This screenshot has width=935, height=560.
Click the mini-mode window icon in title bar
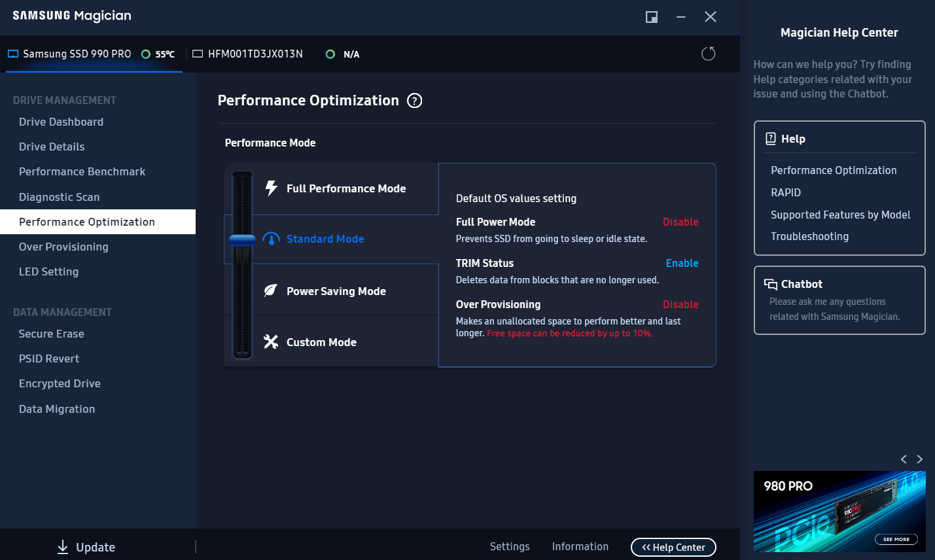pos(652,17)
